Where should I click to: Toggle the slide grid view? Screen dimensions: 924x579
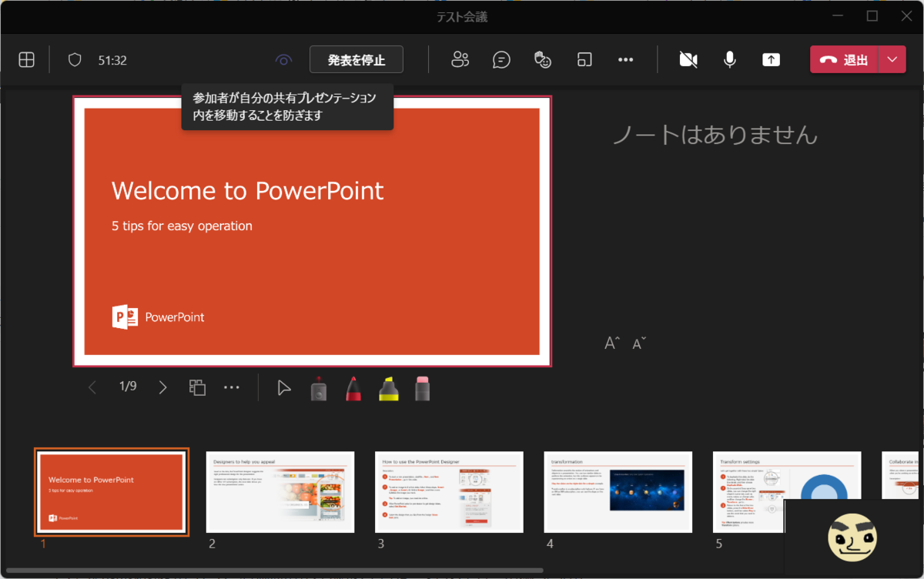[x=198, y=387]
